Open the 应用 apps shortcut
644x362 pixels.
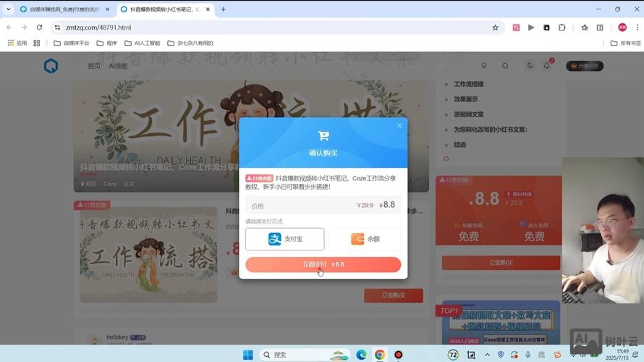[17, 43]
